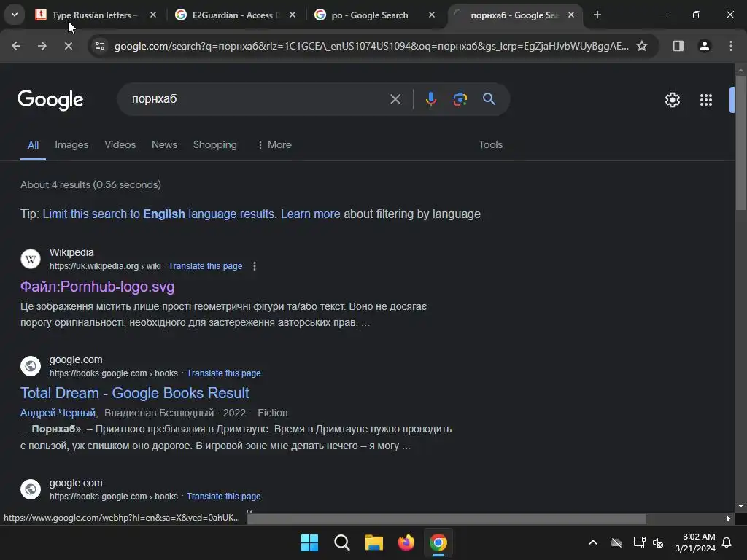Open the notifications bell
Image resolution: width=747 pixels, height=560 pixels.
pyautogui.click(x=727, y=542)
